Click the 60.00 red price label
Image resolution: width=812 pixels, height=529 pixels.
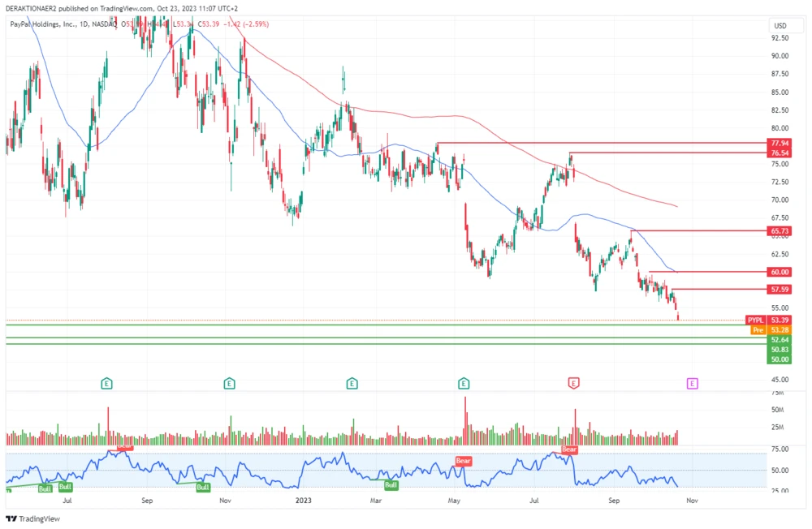tap(780, 272)
